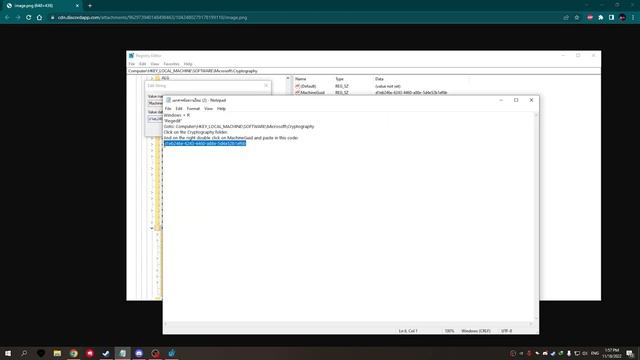The height and width of the screenshot is (360, 640).
Task: Reload the current Chrome page
Action: [29, 18]
